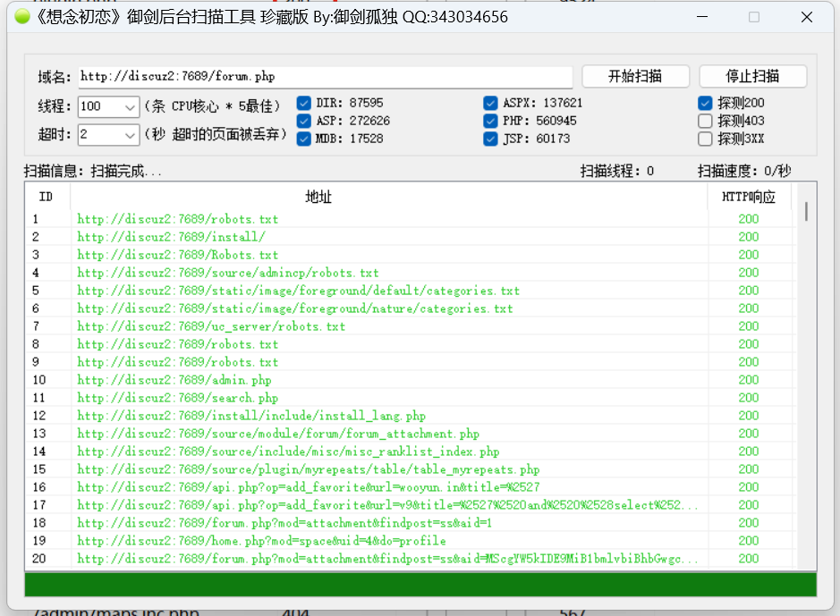840x616 pixels.
Task: Enable the 探测403 checkbox
Action: click(705, 121)
